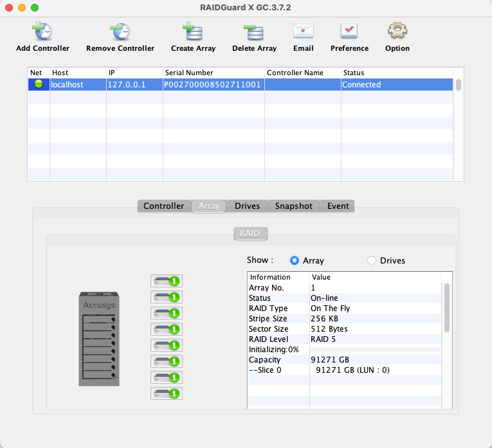
Task: Click the On-line status value
Action: (324, 298)
